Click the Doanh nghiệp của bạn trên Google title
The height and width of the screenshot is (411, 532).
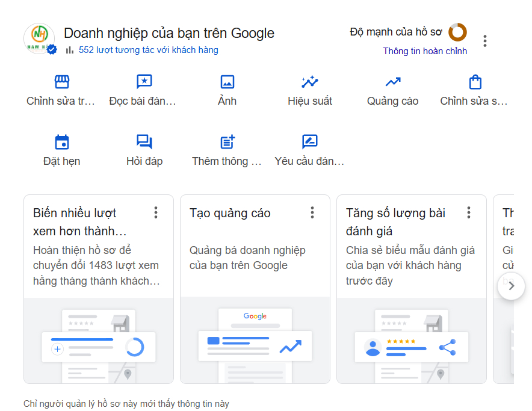169,33
